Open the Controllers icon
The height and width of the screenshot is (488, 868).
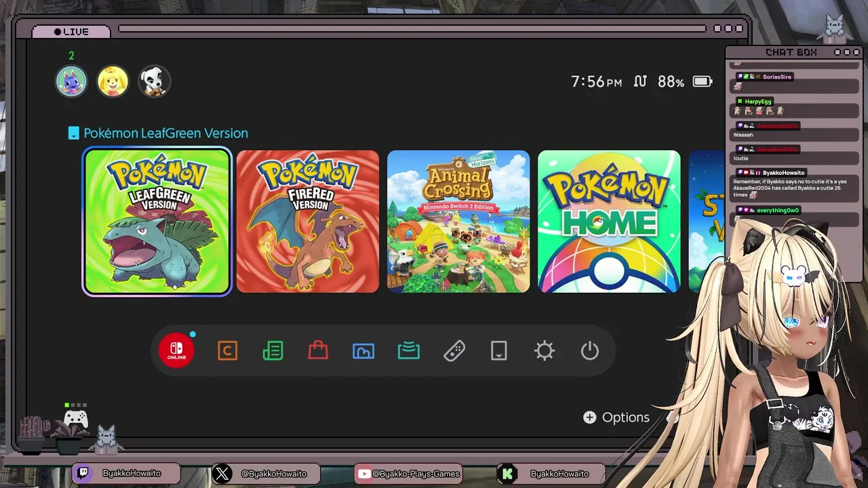(x=454, y=350)
